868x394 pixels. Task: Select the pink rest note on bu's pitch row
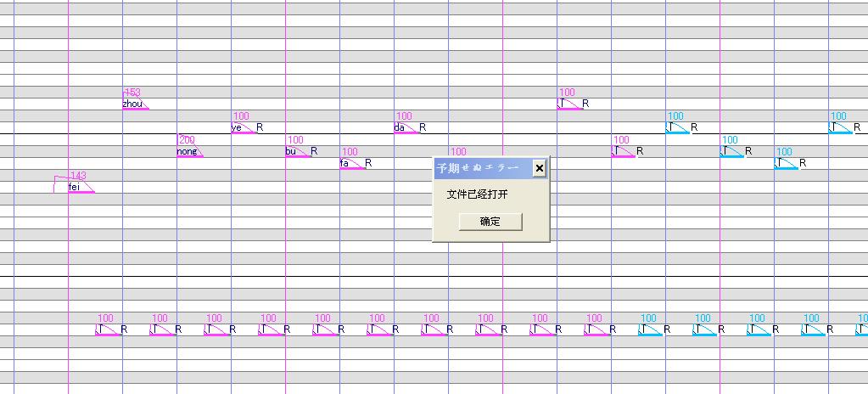point(624,151)
